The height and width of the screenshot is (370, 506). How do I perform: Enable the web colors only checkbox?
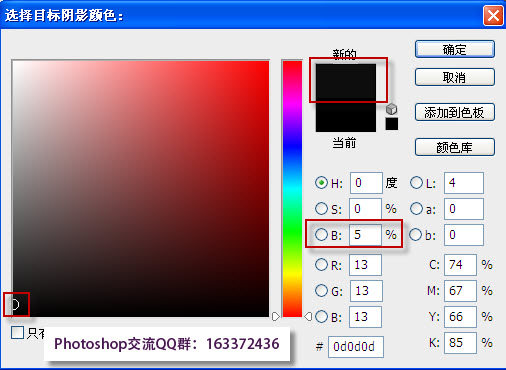coord(17,332)
